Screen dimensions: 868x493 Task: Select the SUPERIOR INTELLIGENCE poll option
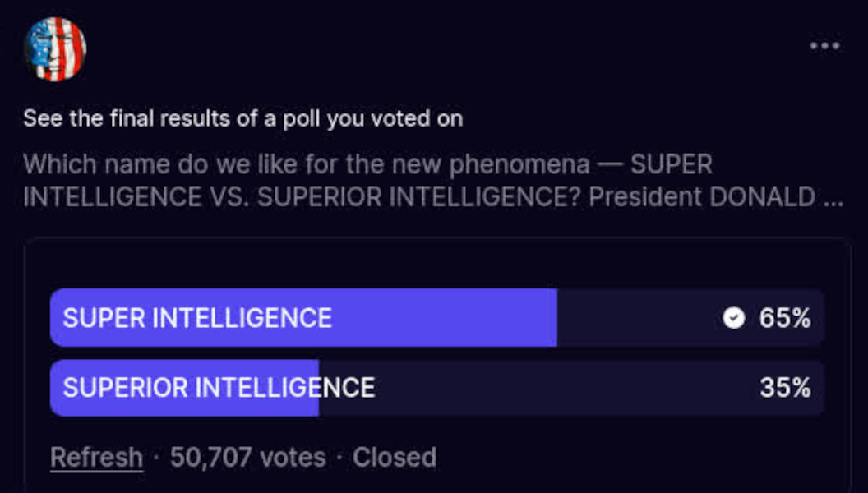point(436,387)
